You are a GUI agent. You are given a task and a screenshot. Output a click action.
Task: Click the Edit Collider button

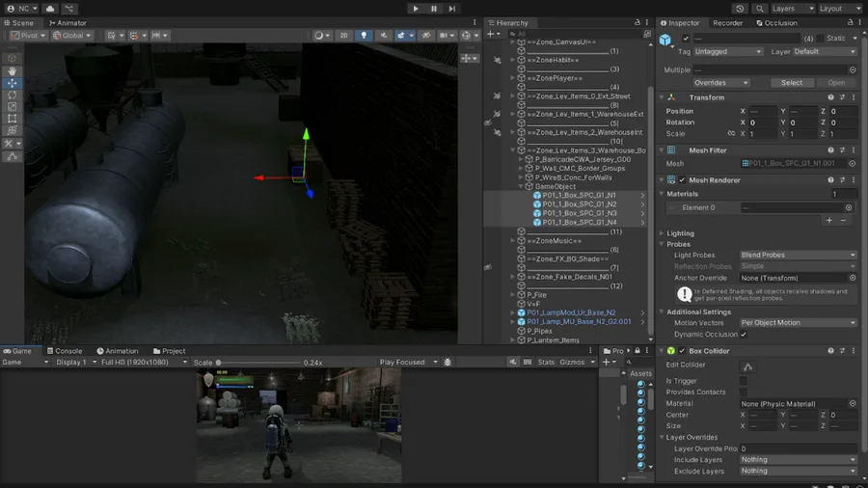click(747, 366)
